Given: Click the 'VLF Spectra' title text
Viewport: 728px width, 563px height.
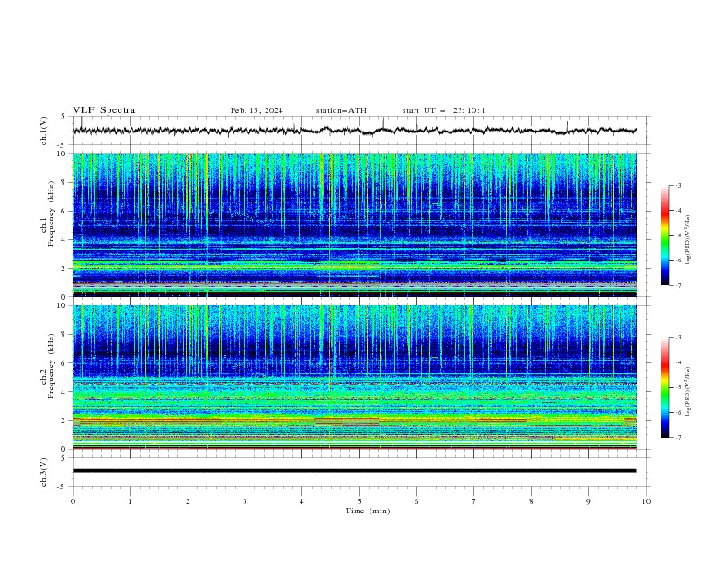Looking at the screenshot, I should [104, 110].
